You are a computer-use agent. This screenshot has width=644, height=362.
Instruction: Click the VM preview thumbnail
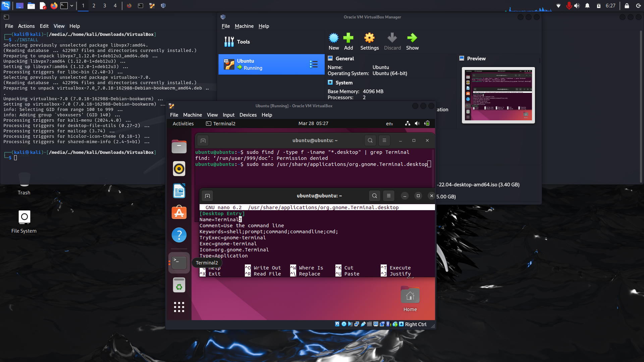pos(498,95)
